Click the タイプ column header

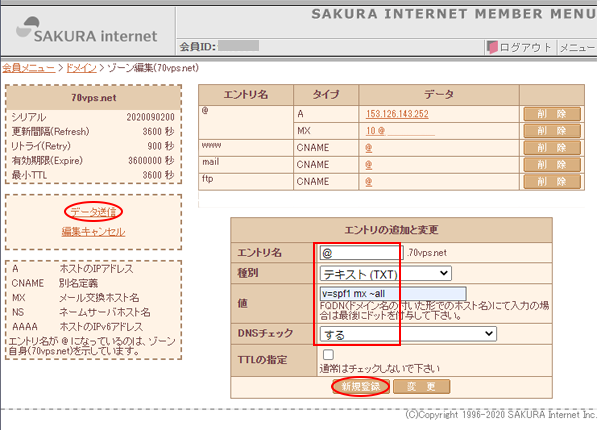click(326, 95)
